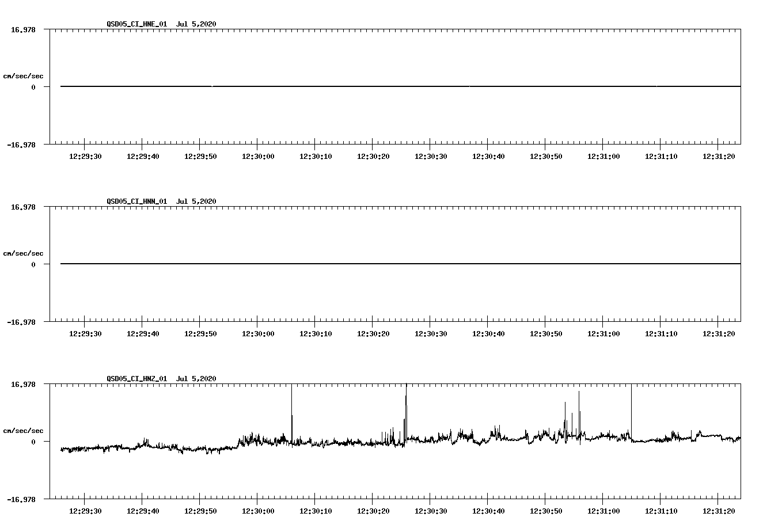Screen dimensions: 782x532
Task: Click the QSD05_CI_HNE_01 chart title
Action: click(x=161, y=24)
